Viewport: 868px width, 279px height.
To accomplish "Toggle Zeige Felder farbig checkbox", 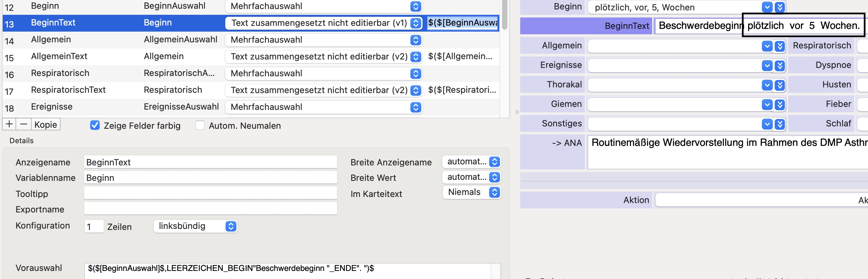I will pos(95,125).
